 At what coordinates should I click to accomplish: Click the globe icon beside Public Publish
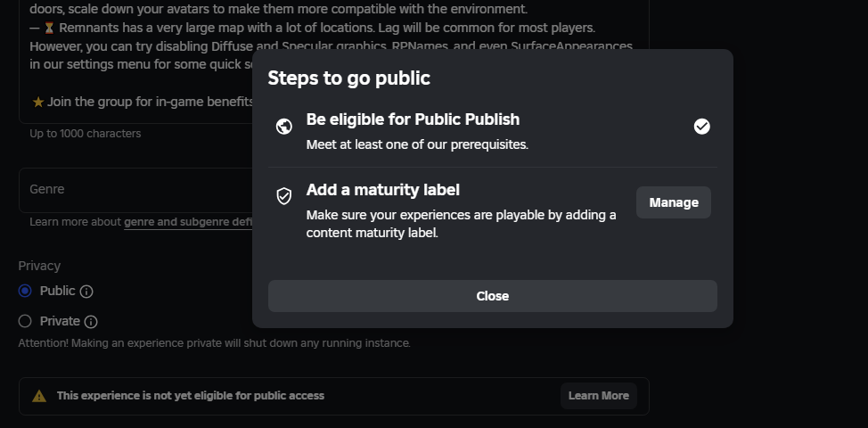pos(284,127)
